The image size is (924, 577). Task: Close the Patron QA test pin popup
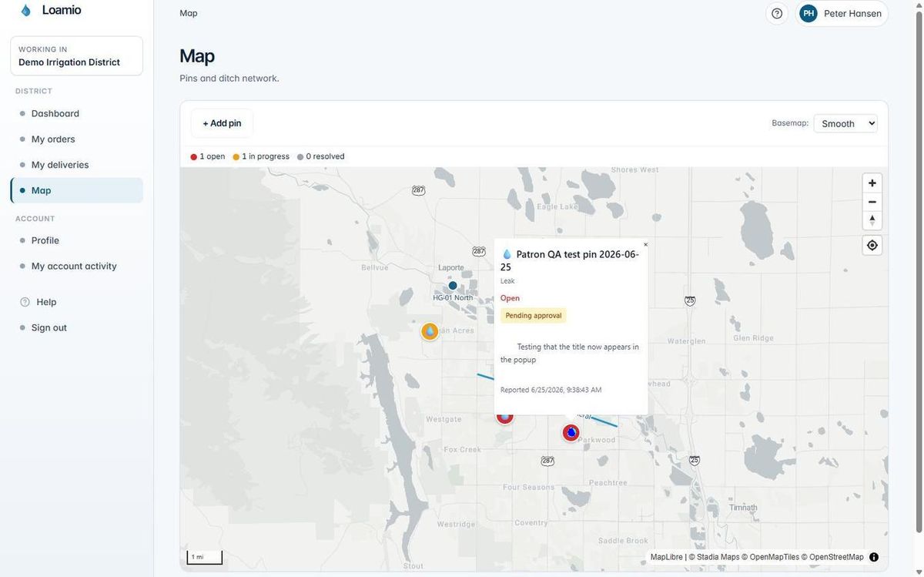pyautogui.click(x=645, y=244)
